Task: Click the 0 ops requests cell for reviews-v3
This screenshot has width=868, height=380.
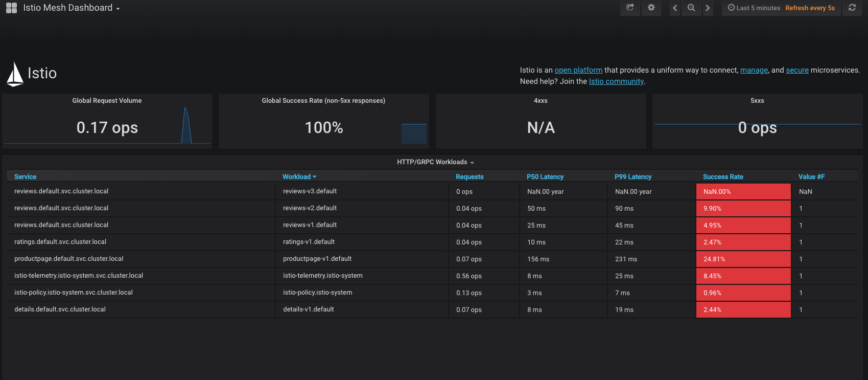Action: [484, 191]
